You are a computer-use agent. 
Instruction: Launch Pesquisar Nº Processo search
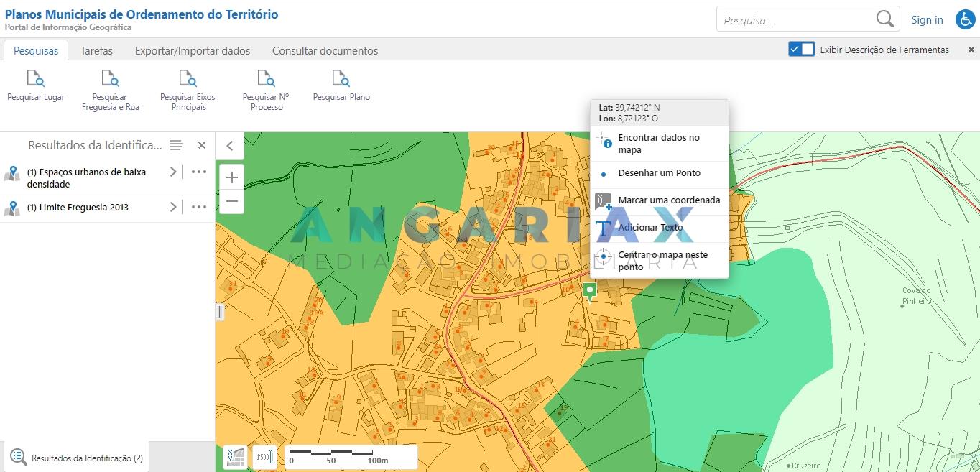266,90
